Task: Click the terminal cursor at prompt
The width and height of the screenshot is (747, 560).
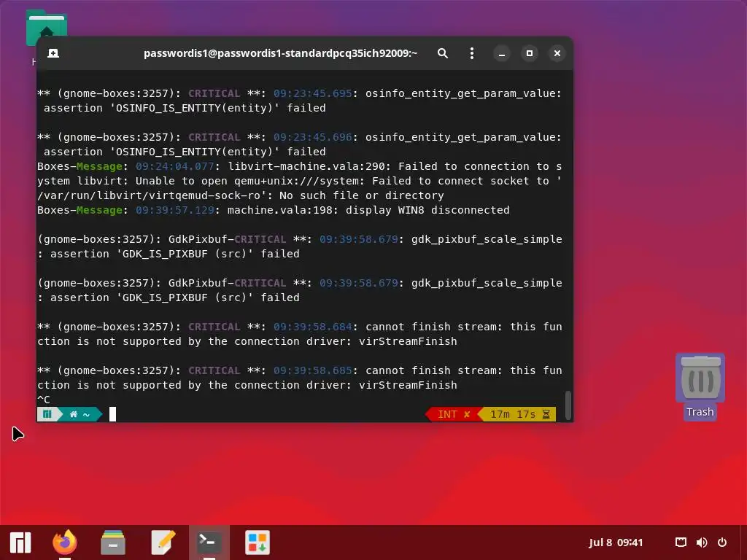Action: point(112,414)
